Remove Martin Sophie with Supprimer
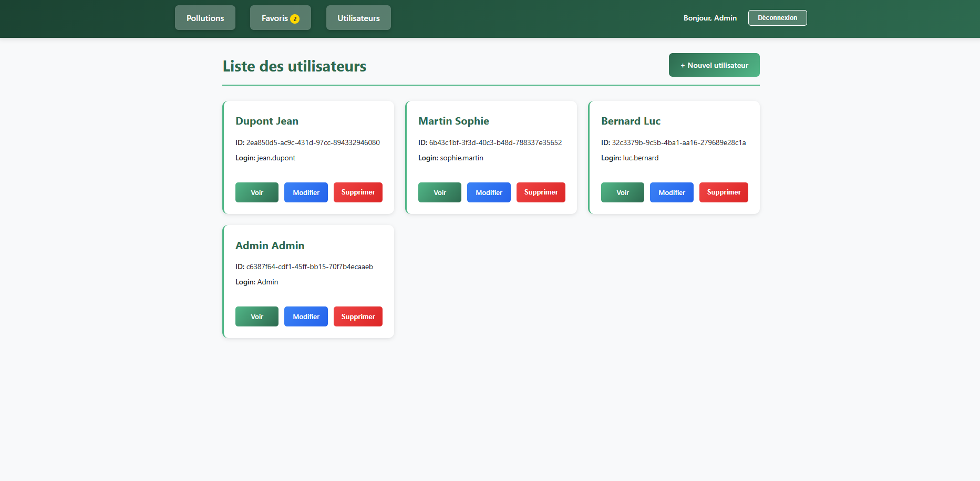This screenshot has width=980, height=481. [x=541, y=192]
